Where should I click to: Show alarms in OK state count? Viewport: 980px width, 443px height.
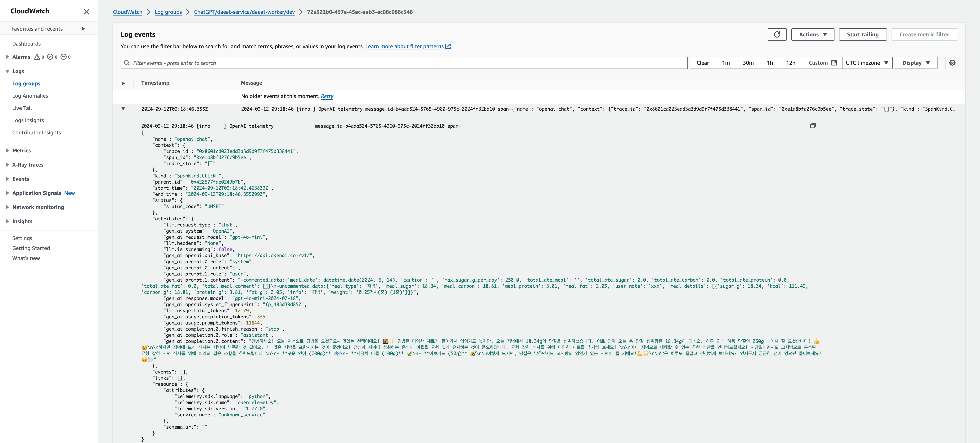[x=52, y=57]
